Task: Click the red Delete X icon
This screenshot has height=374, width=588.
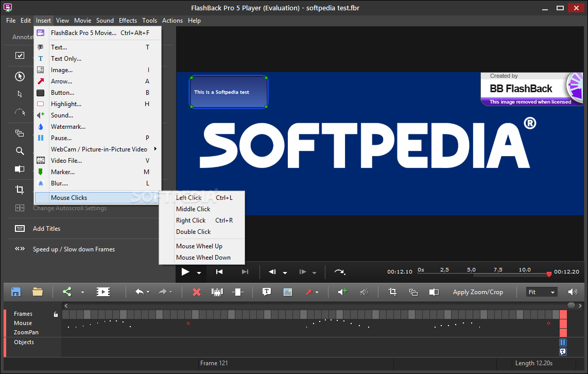Action: (196, 292)
